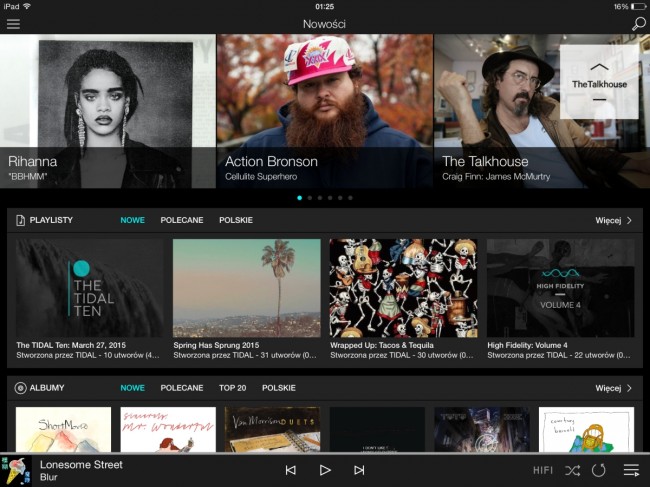
Task: Toggle shuffle playback
Action: (572, 470)
